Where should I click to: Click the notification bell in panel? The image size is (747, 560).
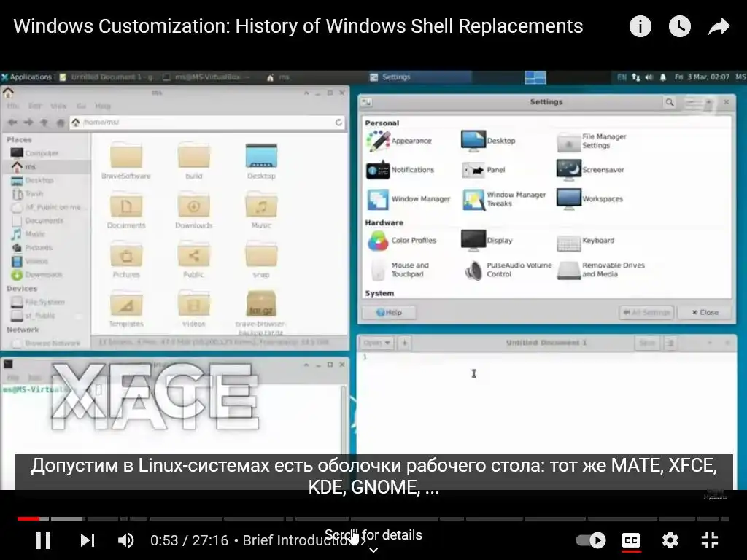point(662,77)
